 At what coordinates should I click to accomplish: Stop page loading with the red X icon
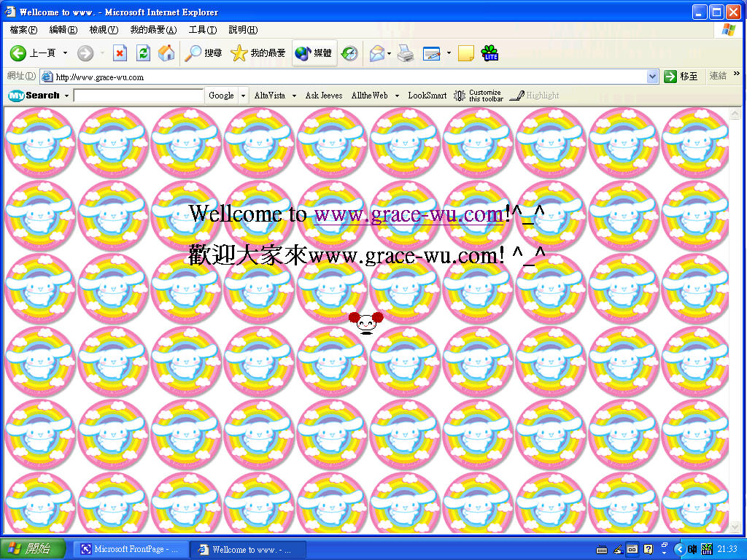coord(120,52)
